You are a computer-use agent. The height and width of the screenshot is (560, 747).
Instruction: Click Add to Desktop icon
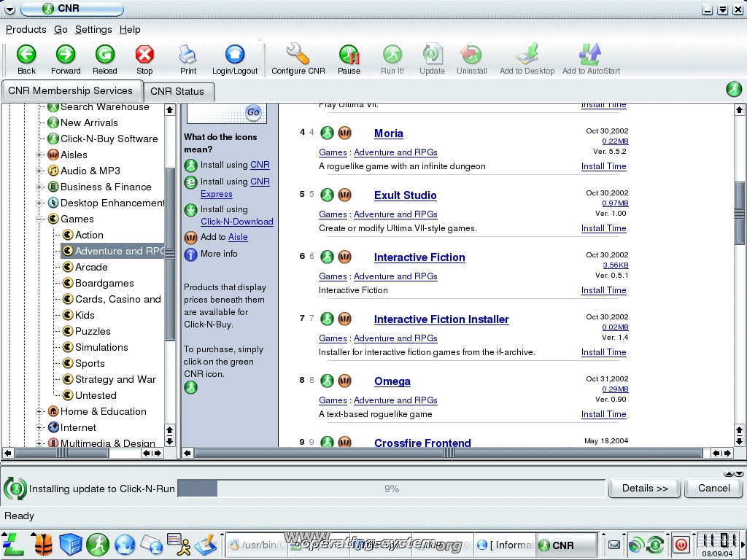[527, 54]
